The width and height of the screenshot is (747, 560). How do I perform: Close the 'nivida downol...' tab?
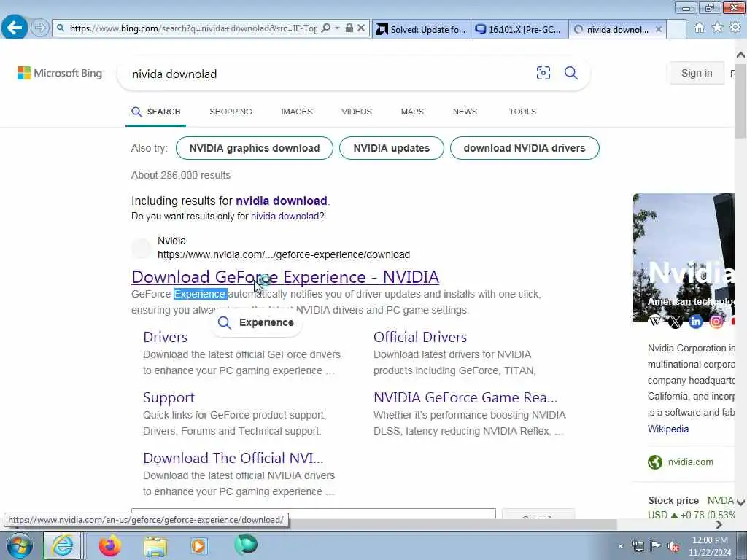[x=659, y=29]
